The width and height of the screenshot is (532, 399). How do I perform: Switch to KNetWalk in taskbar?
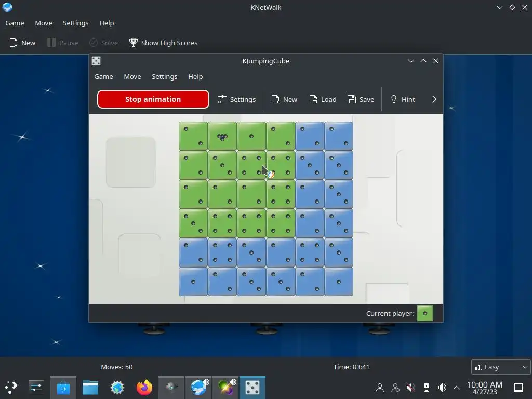(x=198, y=387)
